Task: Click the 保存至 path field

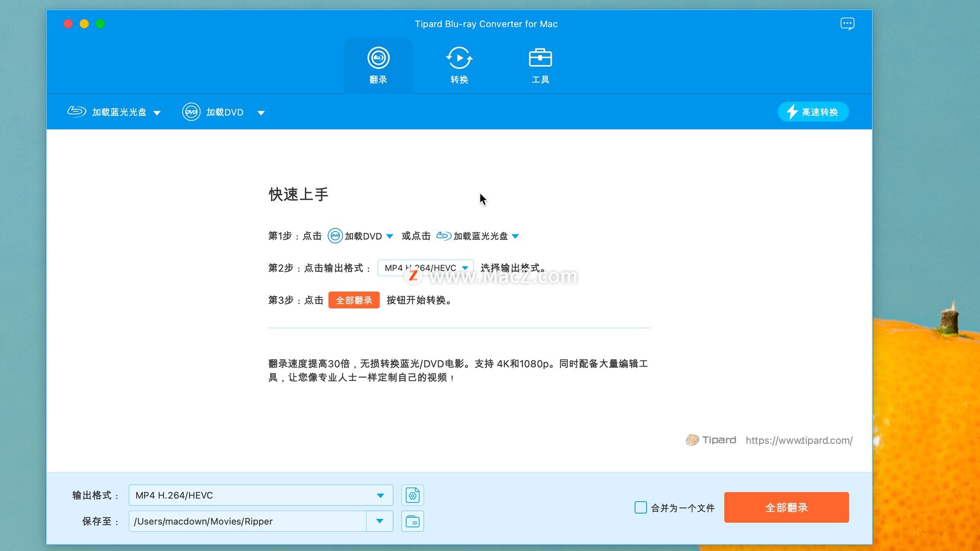Action: (248, 521)
